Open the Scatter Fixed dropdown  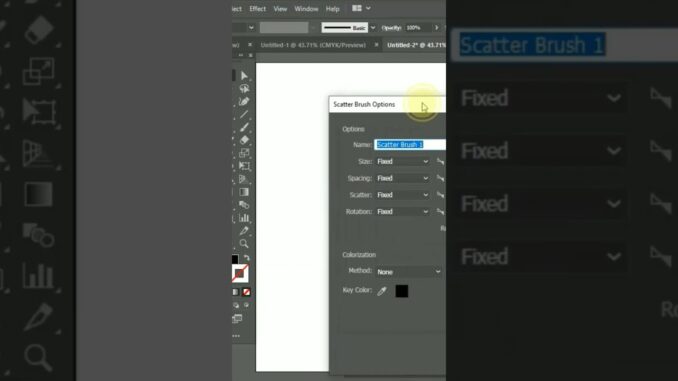tap(403, 195)
